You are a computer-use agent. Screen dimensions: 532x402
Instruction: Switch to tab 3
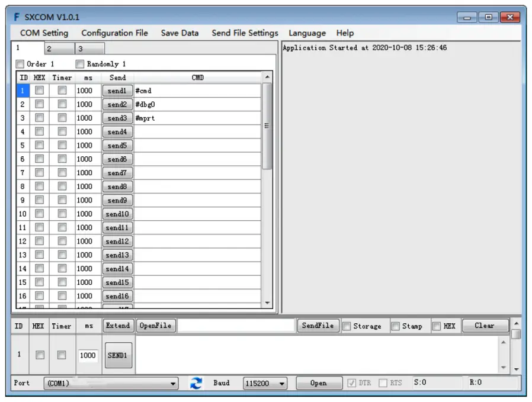click(90, 47)
